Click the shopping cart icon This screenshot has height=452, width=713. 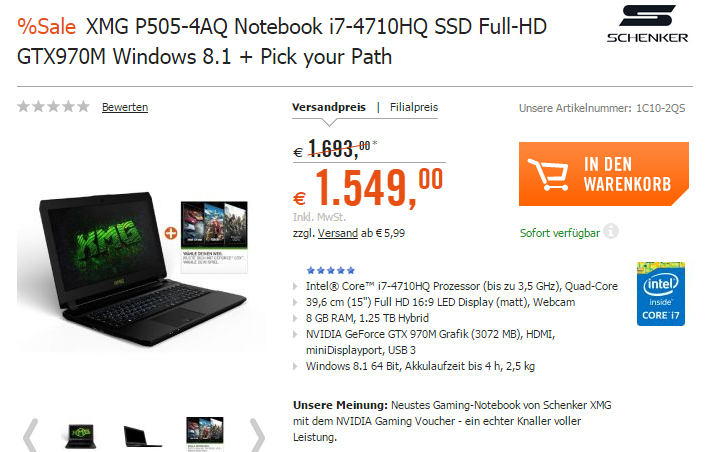pos(549,174)
